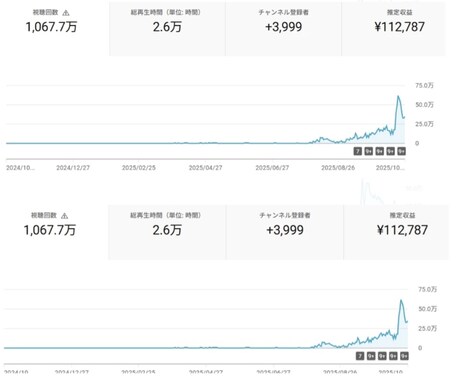Open the '7' video marker under the upper chart
460x380 pixels.
click(x=358, y=151)
